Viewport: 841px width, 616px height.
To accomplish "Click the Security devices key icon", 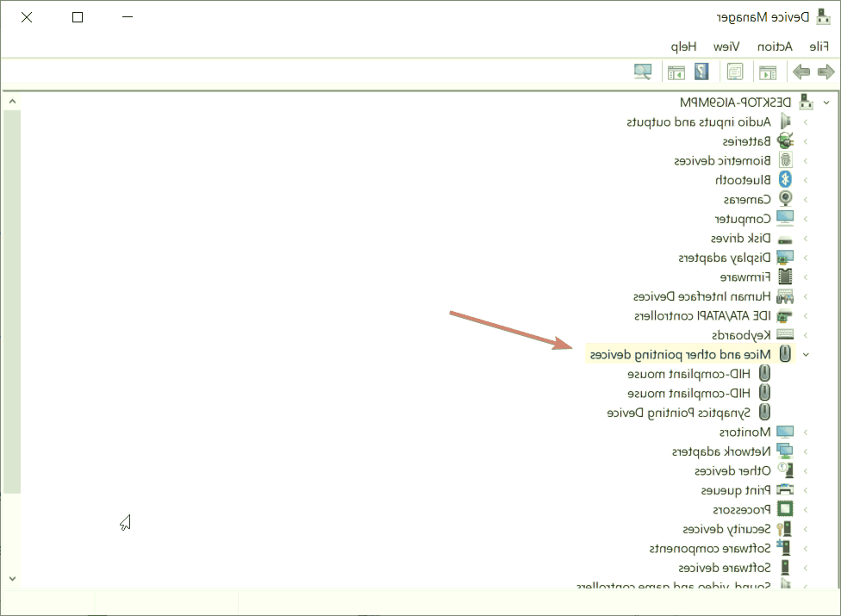I will pos(785,528).
